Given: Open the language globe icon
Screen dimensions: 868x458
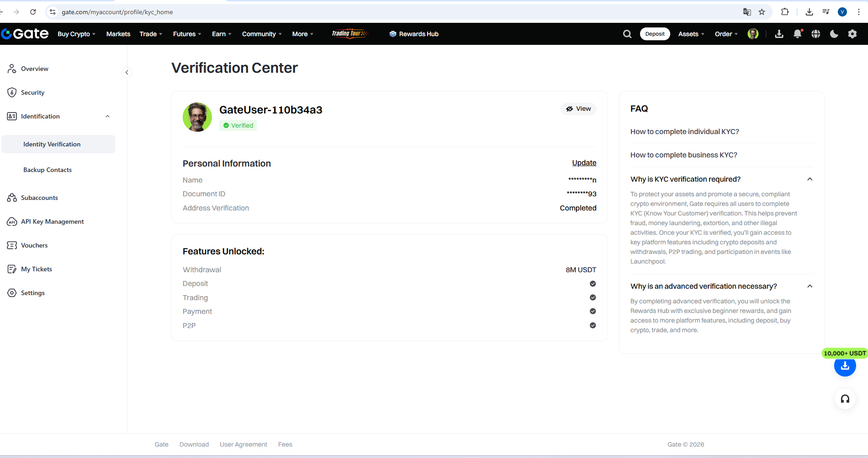Looking at the screenshot, I should tap(816, 34).
